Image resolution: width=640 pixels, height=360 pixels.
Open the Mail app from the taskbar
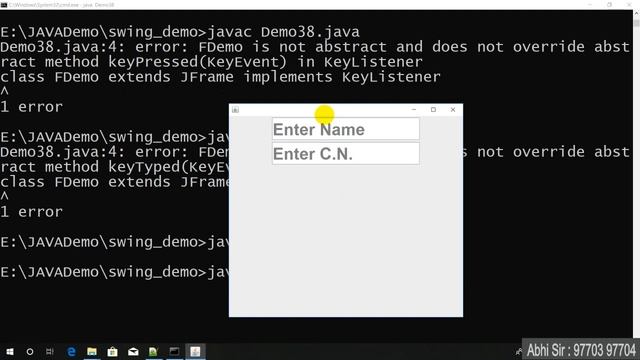pyautogui.click(x=133, y=351)
